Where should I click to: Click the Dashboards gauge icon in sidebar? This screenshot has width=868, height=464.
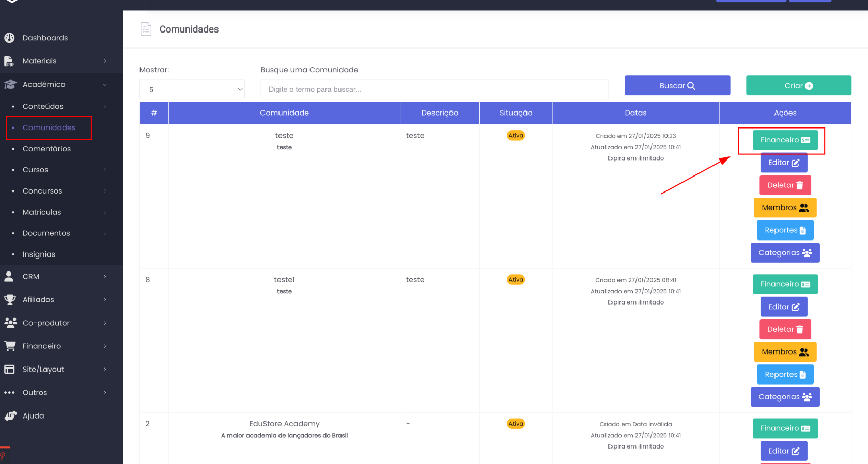[9, 38]
